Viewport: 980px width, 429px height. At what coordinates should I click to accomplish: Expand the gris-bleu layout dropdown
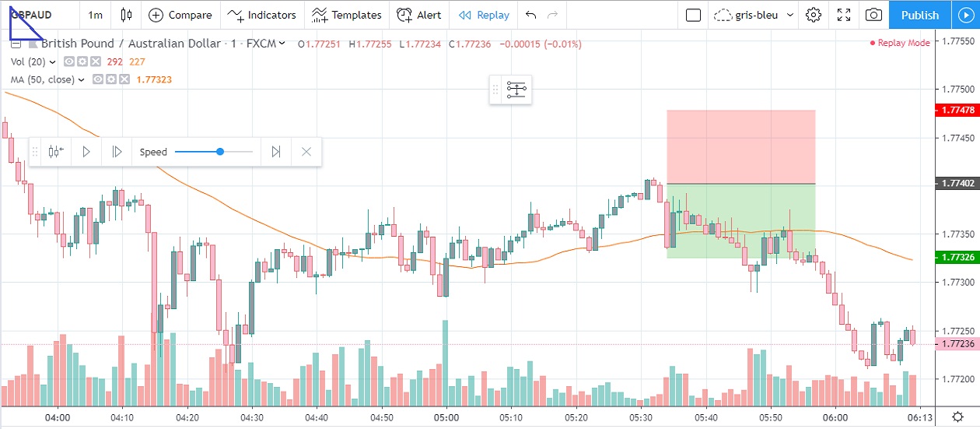[x=790, y=15]
